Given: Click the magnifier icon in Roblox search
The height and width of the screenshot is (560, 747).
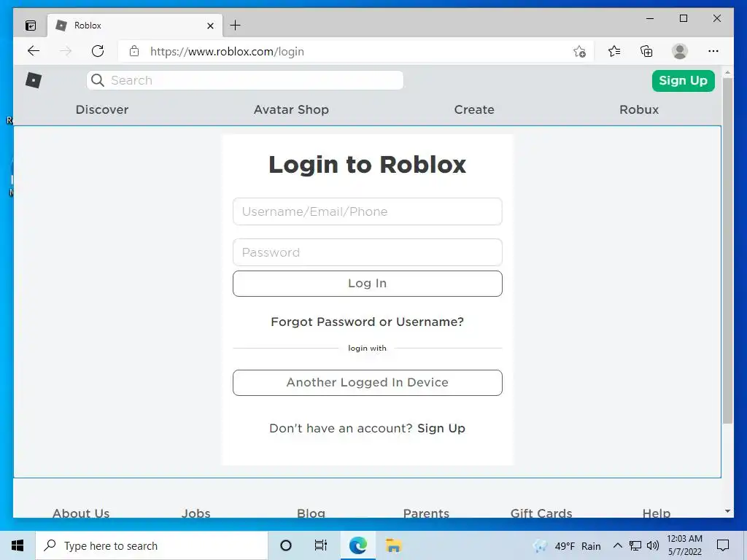Looking at the screenshot, I should [x=98, y=80].
